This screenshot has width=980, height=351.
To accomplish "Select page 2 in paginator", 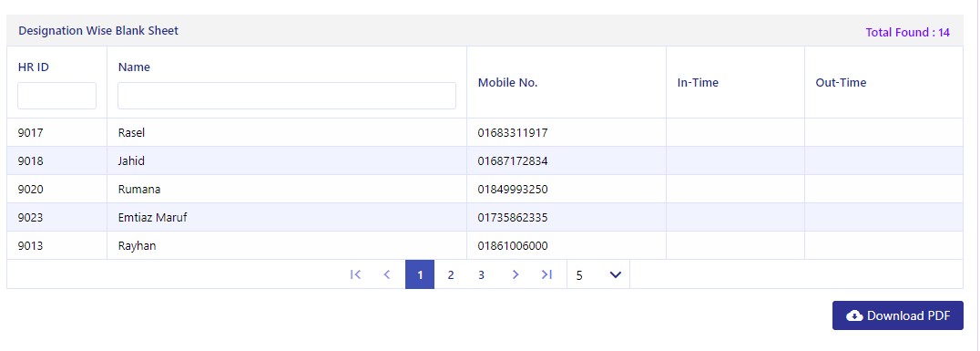I will click(451, 274).
